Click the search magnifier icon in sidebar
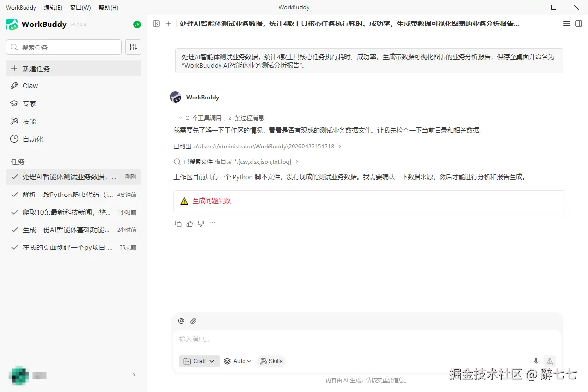The height and width of the screenshot is (392, 588). (x=15, y=48)
